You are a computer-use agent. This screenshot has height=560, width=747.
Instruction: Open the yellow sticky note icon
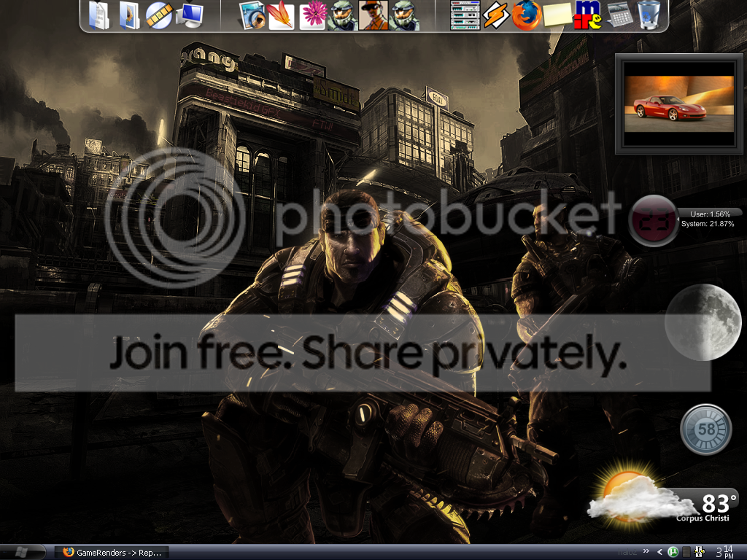[x=557, y=15]
